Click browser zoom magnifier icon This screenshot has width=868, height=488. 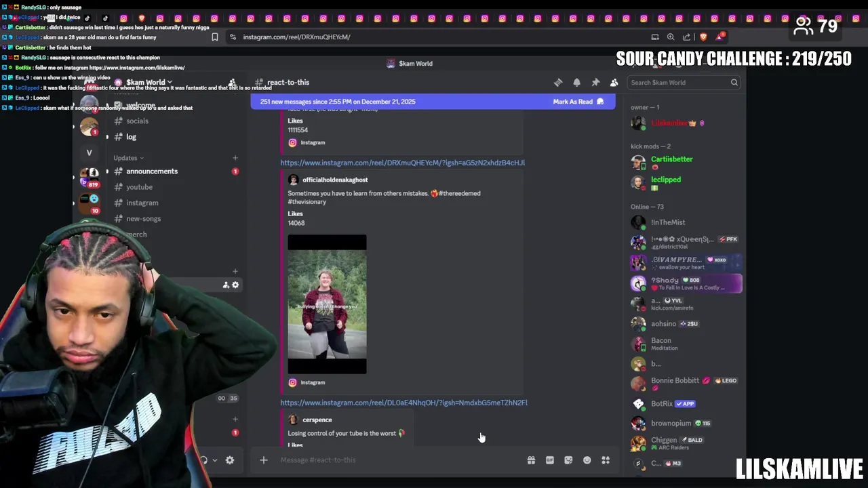(671, 37)
